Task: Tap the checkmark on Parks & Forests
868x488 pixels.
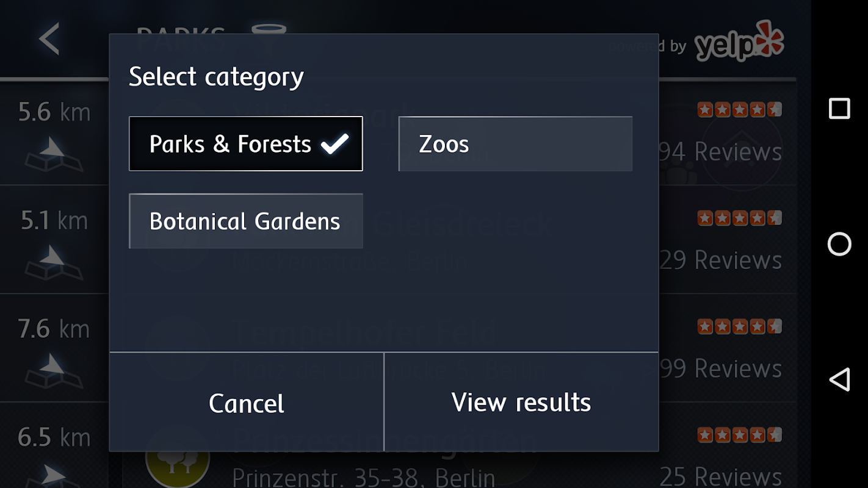Action: pyautogui.click(x=335, y=144)
